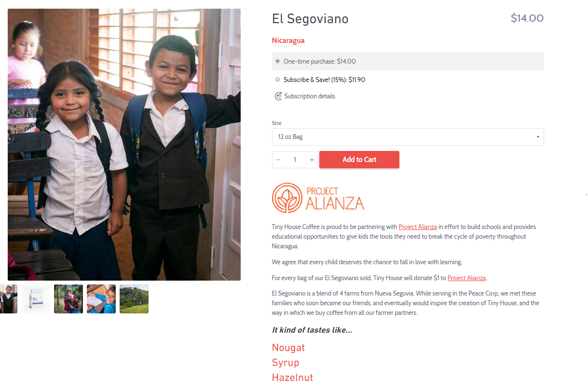Click the minus icon to decrease quantity
The height and width of the screenshot is (392, 587).
(278, 160)
